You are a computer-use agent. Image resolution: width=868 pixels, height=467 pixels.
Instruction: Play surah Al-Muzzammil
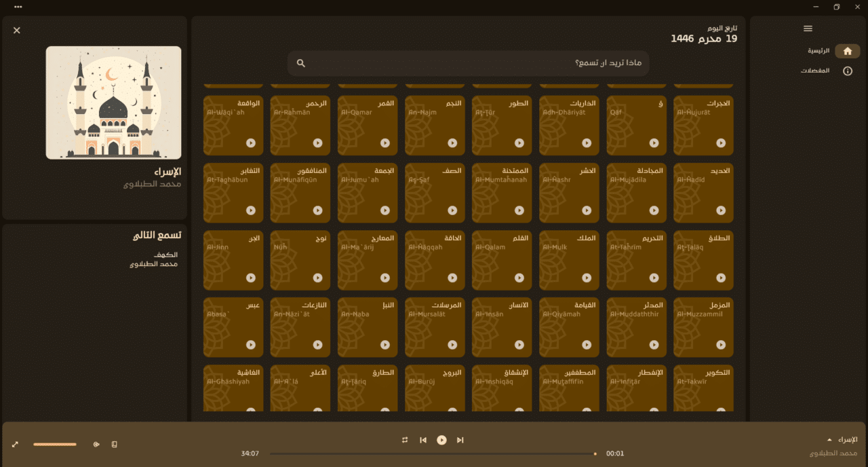click(721, 345)
